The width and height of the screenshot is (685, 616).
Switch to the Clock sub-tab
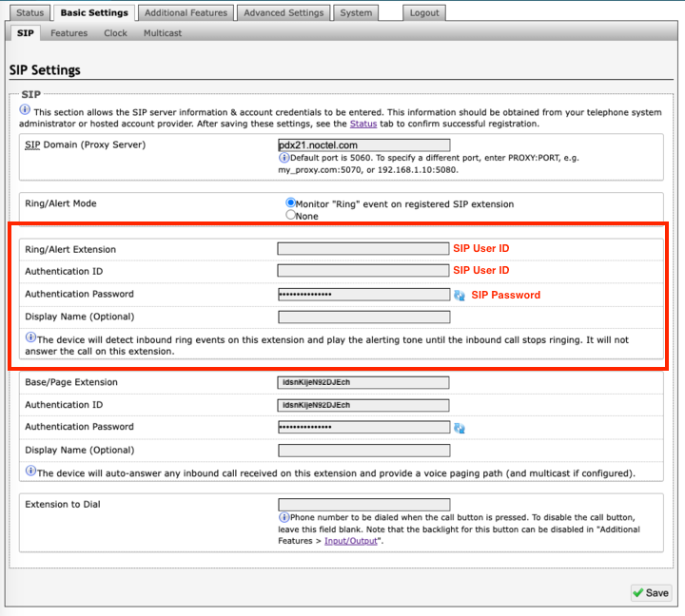[x=115, y=33]
